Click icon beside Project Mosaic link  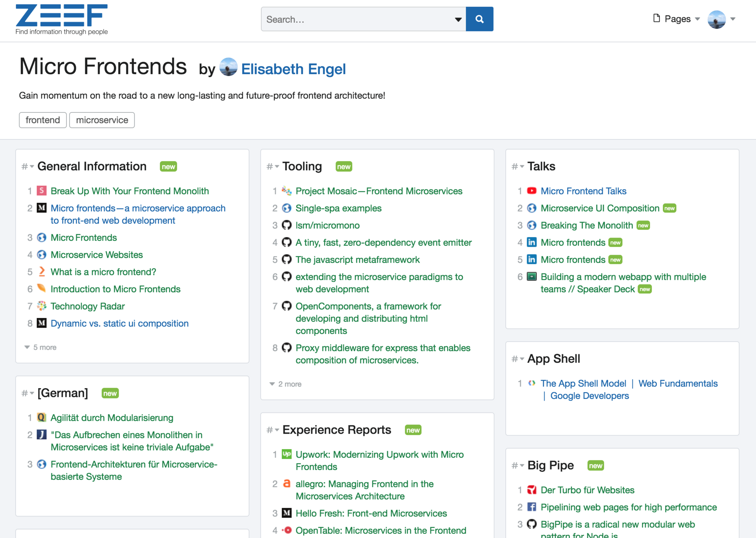[x=287, y=190]
